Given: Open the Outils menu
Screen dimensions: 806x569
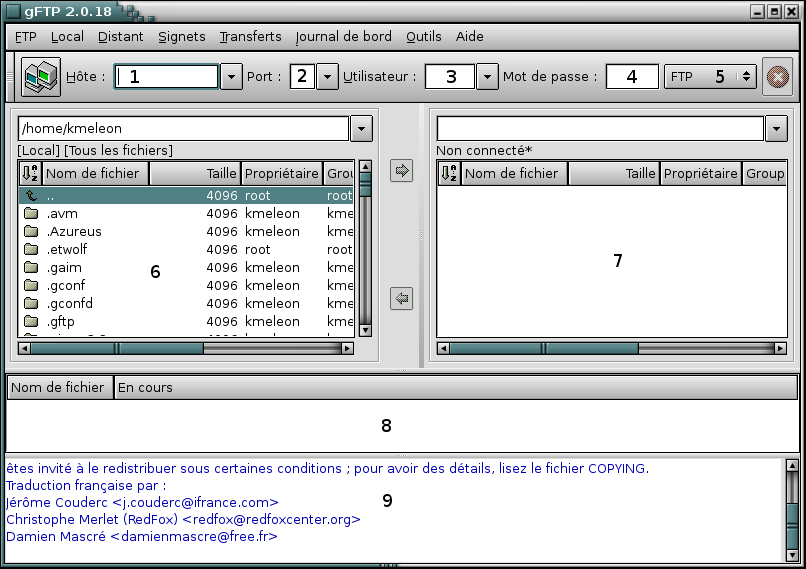Looking at the screenshot, I should pos(424,36).
